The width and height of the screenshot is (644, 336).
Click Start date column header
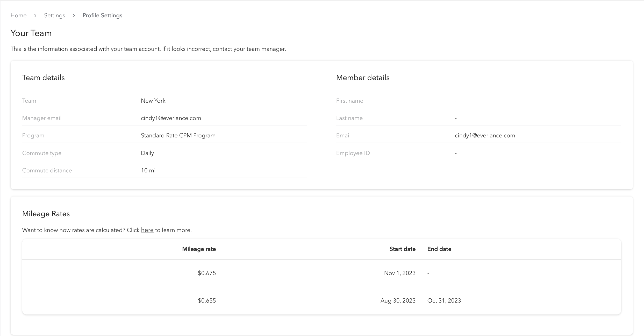402,249
